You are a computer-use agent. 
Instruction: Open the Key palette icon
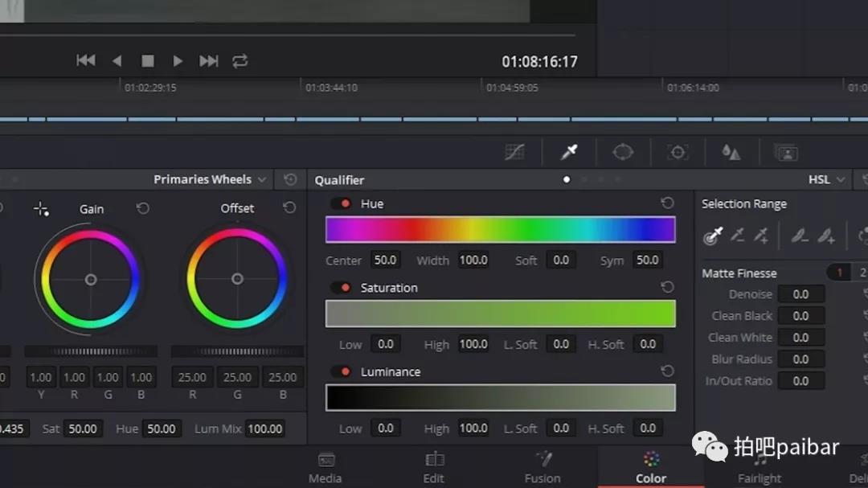tap(785, 151)
